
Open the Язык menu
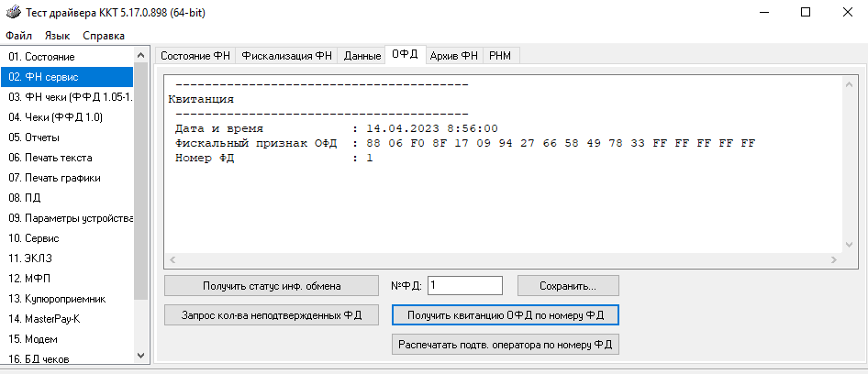[57, 36]
